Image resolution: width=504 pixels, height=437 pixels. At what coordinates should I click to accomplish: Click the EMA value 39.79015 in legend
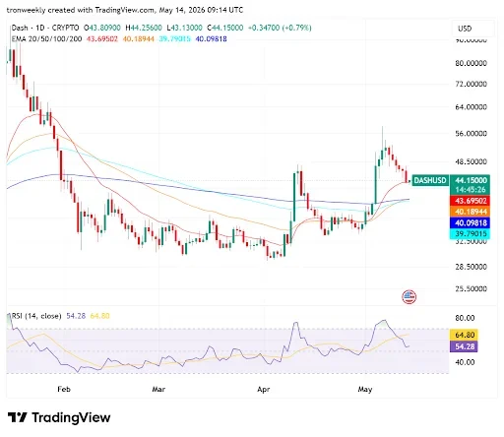(x=174, y=39)
